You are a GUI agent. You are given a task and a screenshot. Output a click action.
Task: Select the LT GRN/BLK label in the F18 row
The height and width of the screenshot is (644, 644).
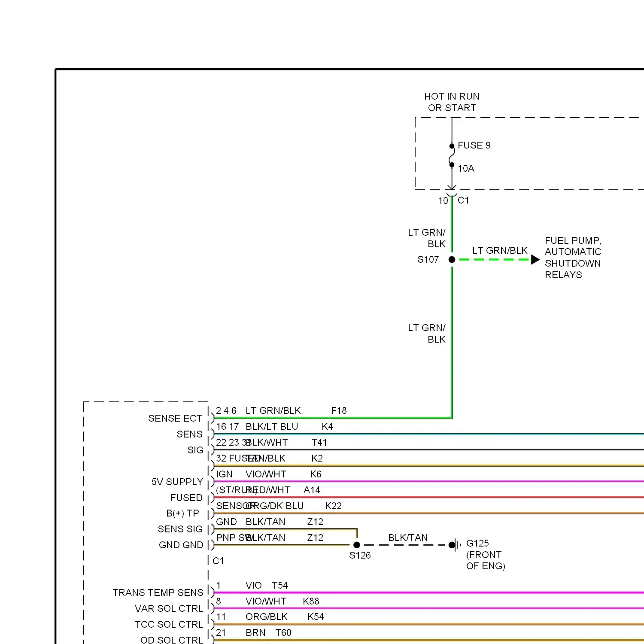click(x=273, y=410)
